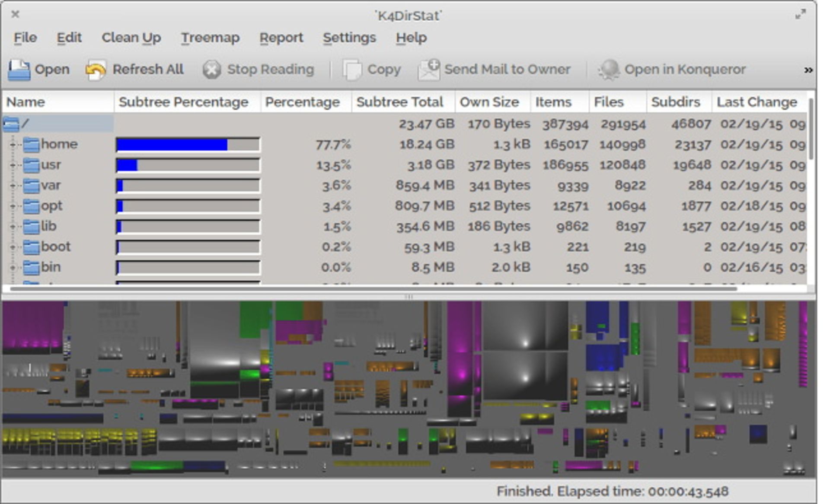Select the home directory row name
The height and width of the screenshot is (504, 830).
[59, 144]
